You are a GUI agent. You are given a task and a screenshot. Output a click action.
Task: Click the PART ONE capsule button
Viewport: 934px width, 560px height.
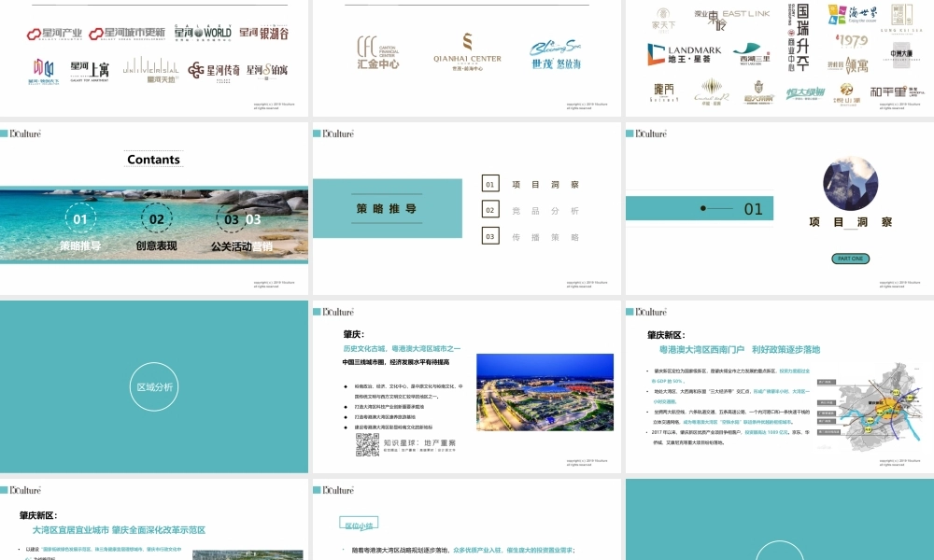pos(852,258)
